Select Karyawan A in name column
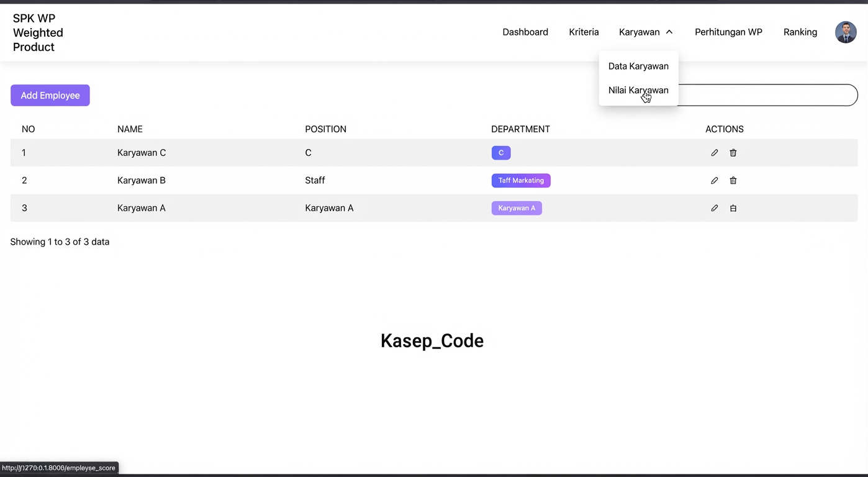 142,208
